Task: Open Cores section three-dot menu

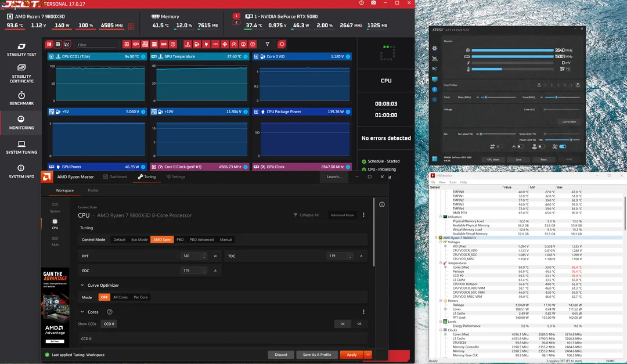Action: click(363, 312)
